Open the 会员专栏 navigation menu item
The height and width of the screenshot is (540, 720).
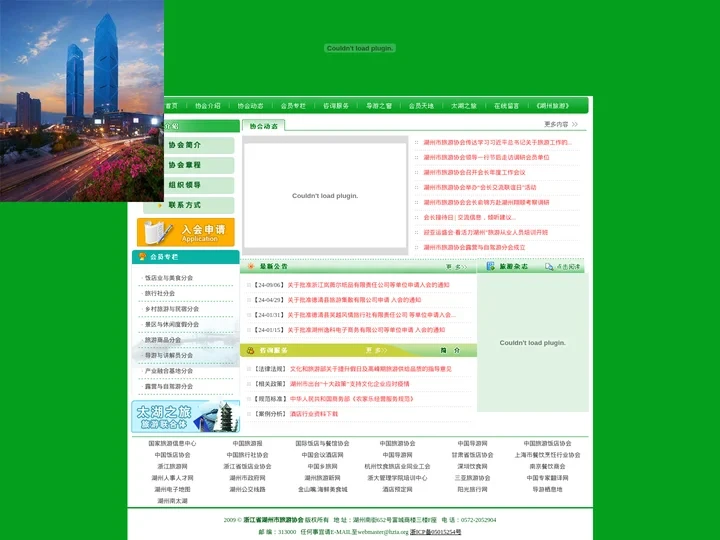pos(293,106)
